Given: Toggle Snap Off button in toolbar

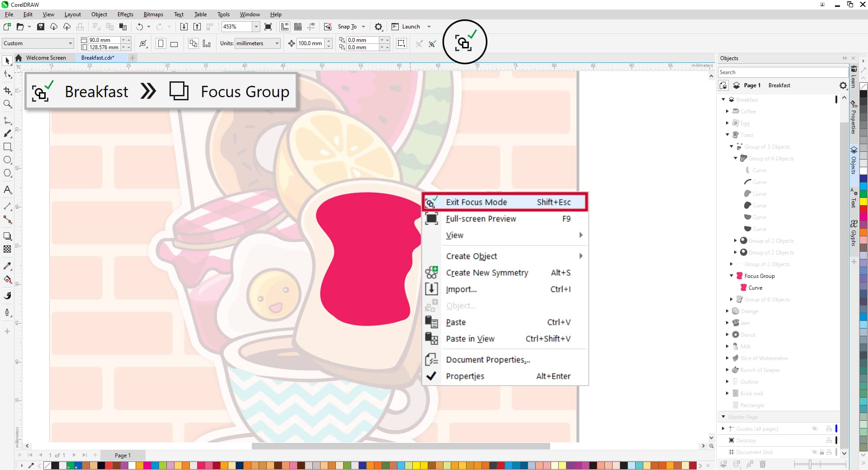Looking at the screenshot, I should (328, 27).
